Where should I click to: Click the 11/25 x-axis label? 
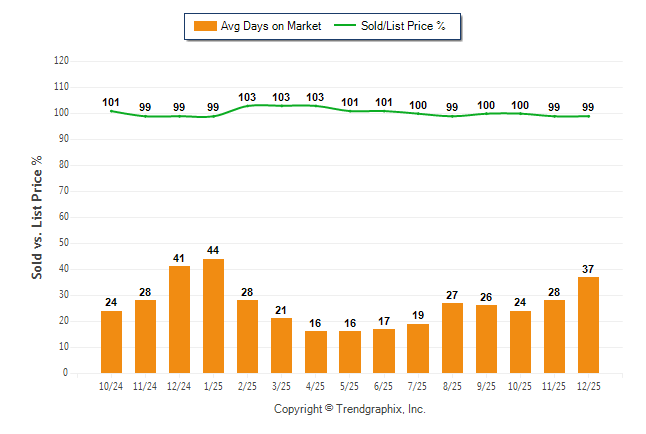(x=554, y=387)
